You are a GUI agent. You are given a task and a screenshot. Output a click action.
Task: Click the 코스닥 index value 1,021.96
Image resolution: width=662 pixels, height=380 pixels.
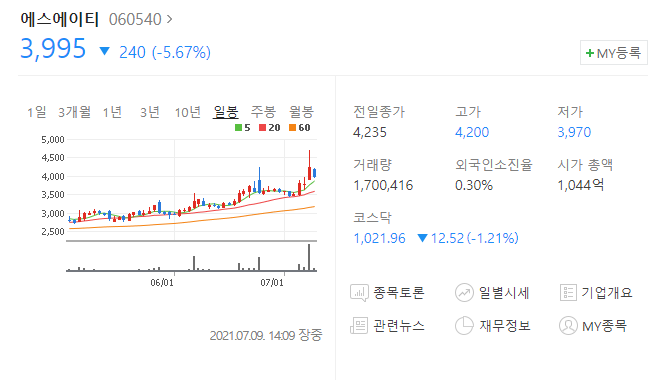coord(380,239)
